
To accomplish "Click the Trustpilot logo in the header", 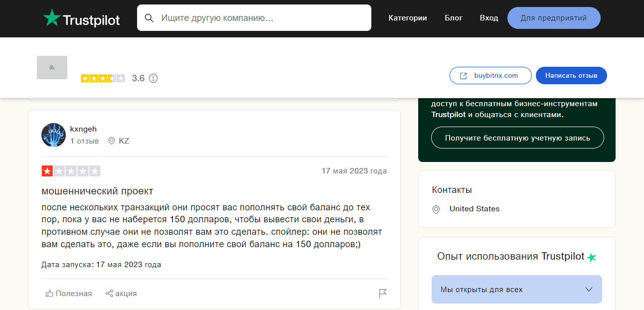I will [82, 18].
